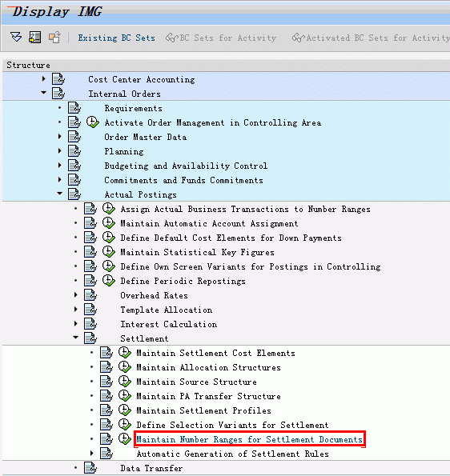The image size is (450, 476).
Task: Collapse the Settlement node
Action: click(75, 338)
